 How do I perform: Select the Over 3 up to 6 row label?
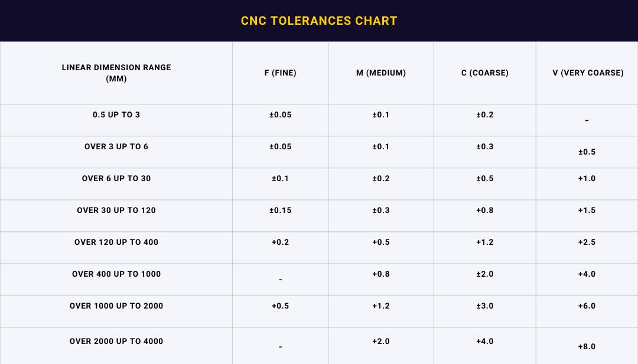click(x=116, y=147)
